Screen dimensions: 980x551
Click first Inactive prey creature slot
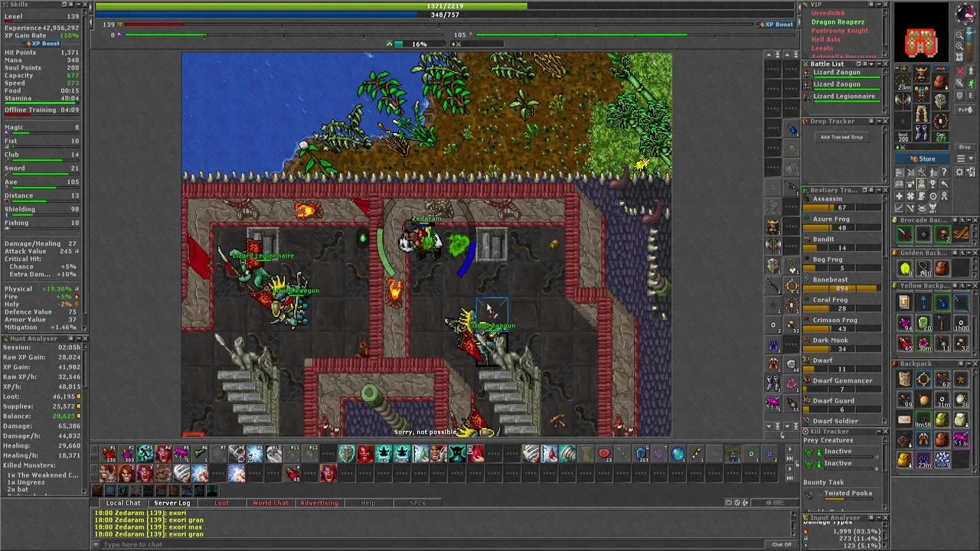point(838,452)
